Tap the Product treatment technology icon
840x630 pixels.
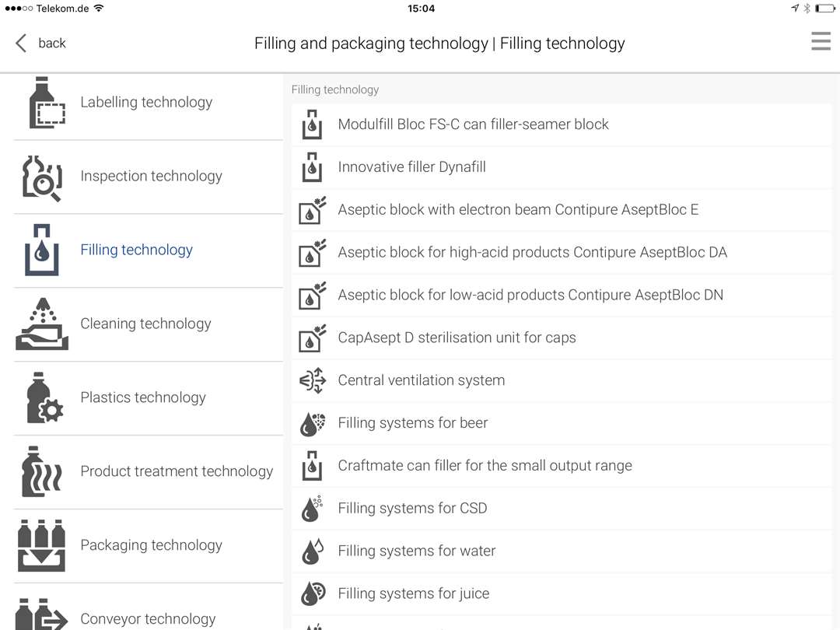(x=41, y=471)
